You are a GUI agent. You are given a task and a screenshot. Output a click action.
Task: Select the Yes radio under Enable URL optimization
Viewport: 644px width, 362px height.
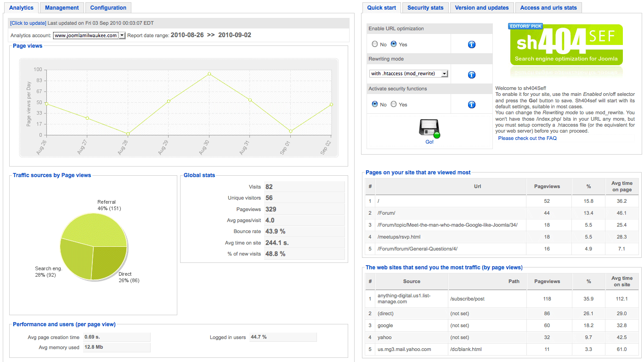click(394, 44)
